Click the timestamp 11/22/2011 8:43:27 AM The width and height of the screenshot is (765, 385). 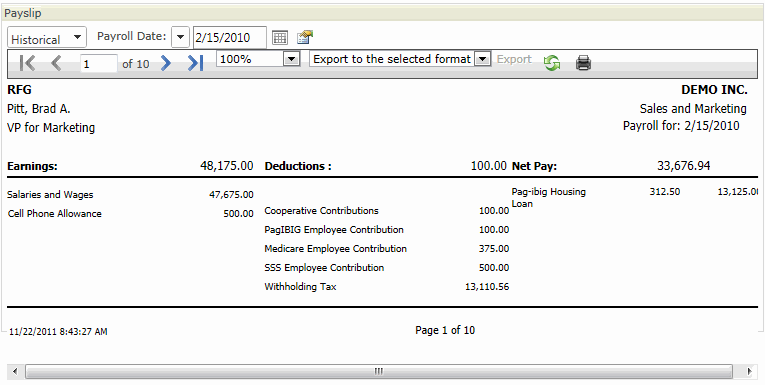point(58,332)
